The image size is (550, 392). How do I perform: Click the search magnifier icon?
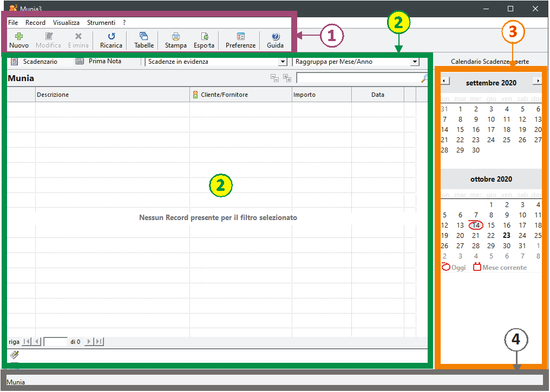(x=424, y=78)
